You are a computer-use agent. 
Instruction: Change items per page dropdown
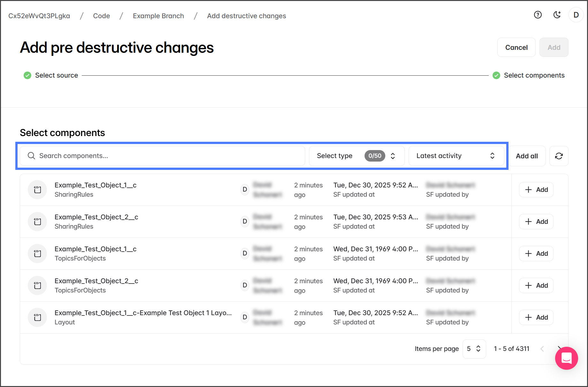pyautogui.click(x=474, y=349)
